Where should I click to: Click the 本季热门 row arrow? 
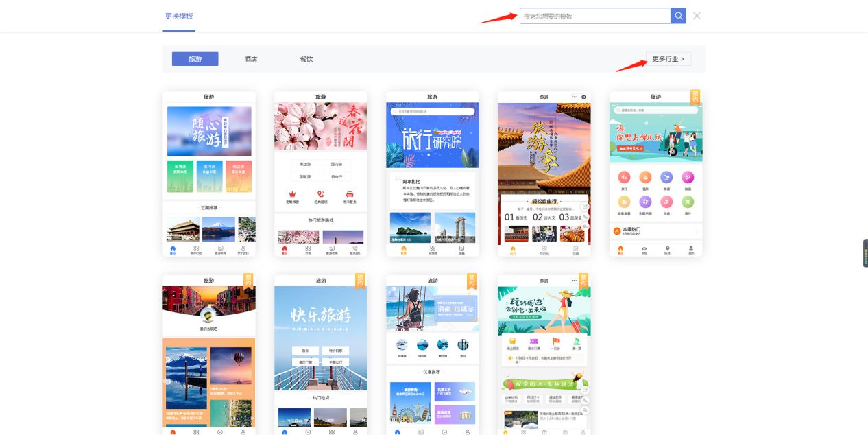(x=697, y=232)
